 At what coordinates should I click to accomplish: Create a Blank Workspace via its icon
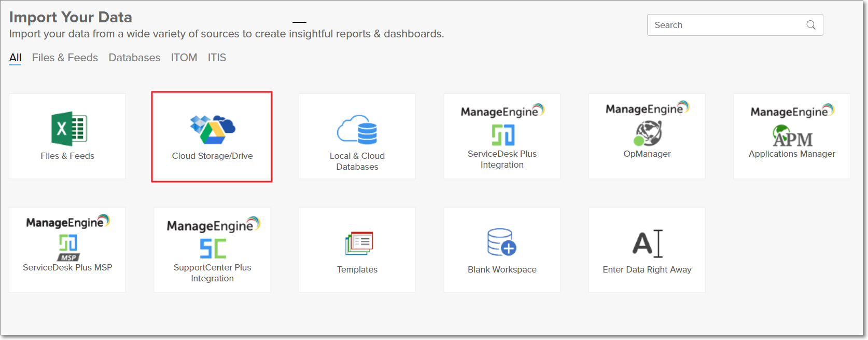click(x=502, y=242)
